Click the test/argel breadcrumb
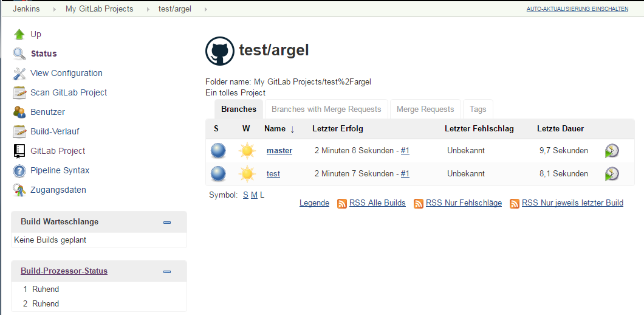Image resolution: width=644 pixels, height=315 pixels. click(175, 9)
